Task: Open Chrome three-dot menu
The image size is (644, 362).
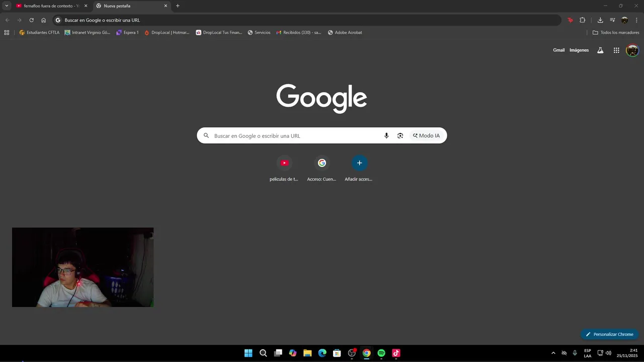Action: pyautogui.click(x=636, y=20)
